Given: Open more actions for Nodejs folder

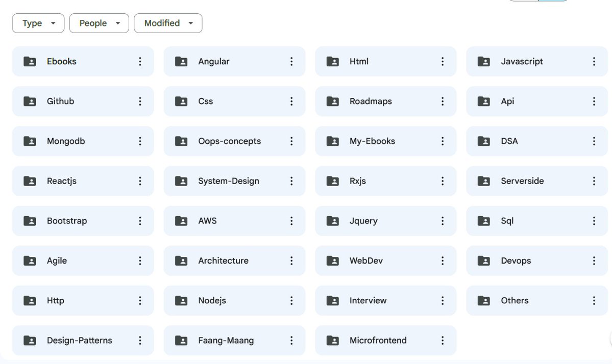Looking at the screenshot, I should click(x=291, y=300).
